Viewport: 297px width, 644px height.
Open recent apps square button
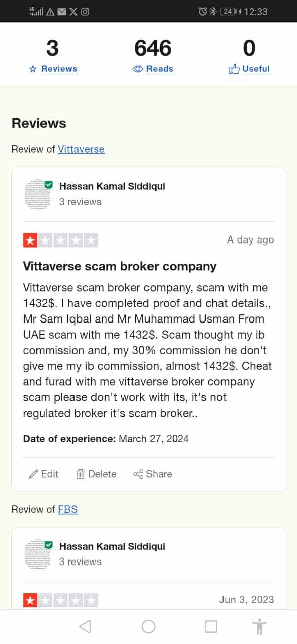coord(211,626)
